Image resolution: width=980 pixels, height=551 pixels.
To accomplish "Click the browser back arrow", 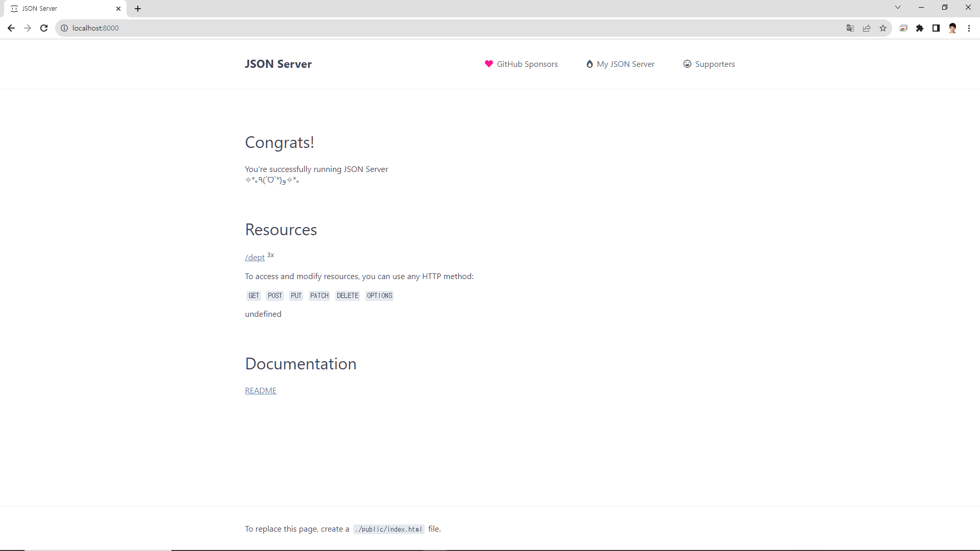I will click(x=11, y=28).
